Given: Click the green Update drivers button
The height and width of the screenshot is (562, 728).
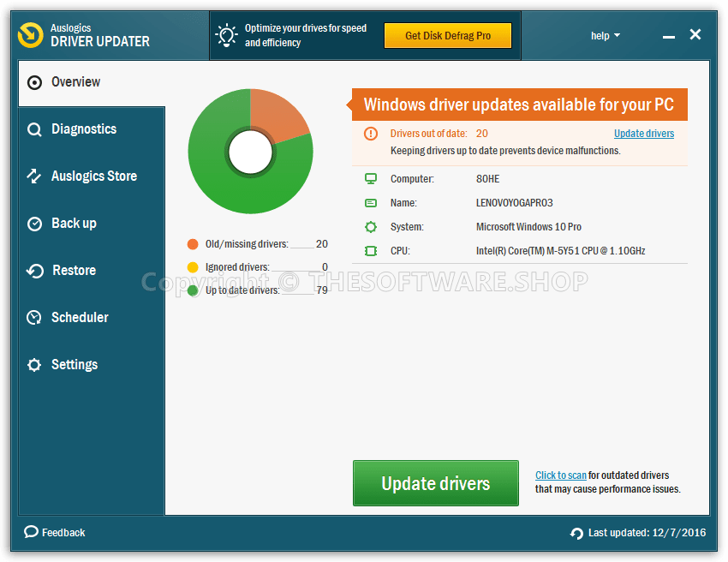Looking at the screenshot, I should (435, 483).
